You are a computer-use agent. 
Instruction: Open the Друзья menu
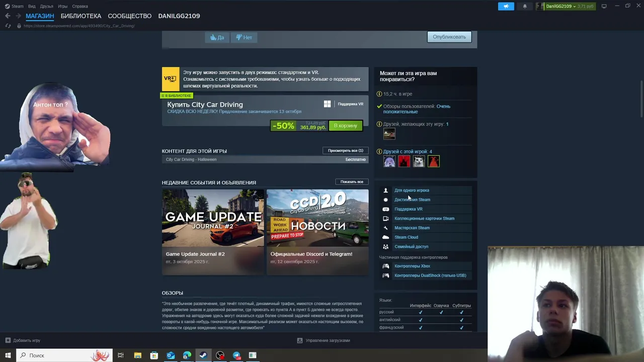[46, 6]
